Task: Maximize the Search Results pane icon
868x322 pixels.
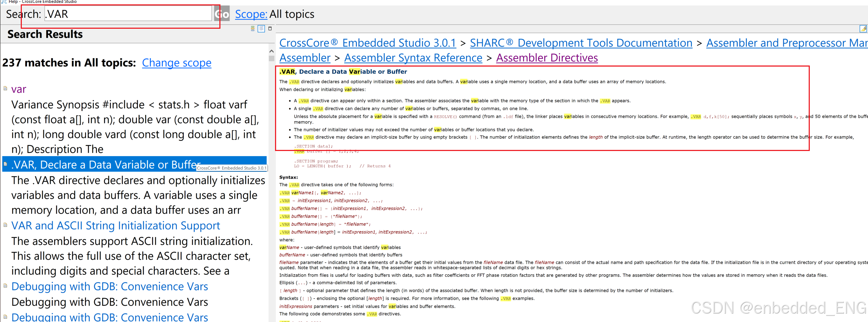Action: point(270,28)
